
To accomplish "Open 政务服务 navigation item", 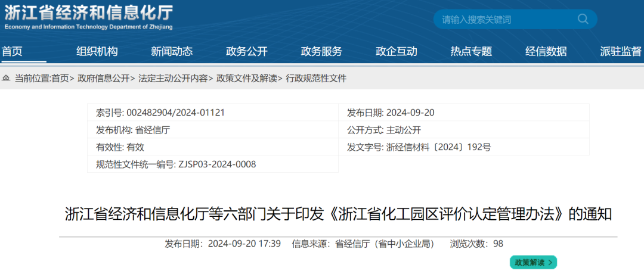I will [x=321, y=51].
